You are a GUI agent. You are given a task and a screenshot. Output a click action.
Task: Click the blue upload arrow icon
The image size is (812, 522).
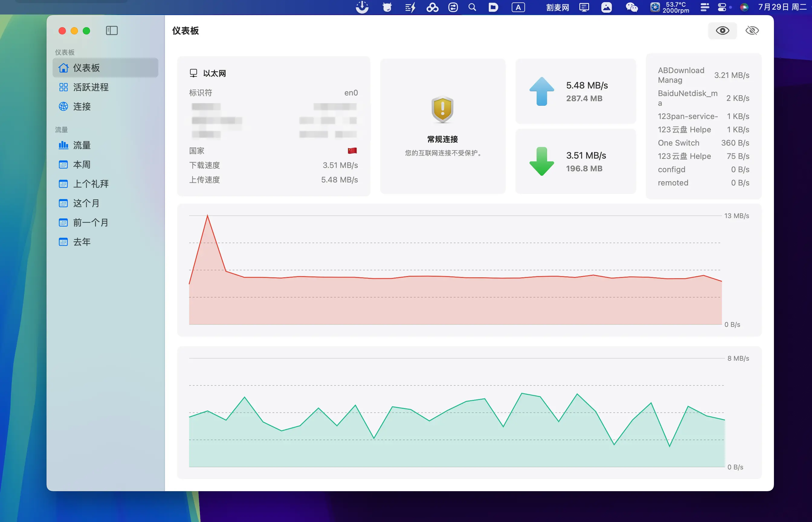tap(542, 92)
